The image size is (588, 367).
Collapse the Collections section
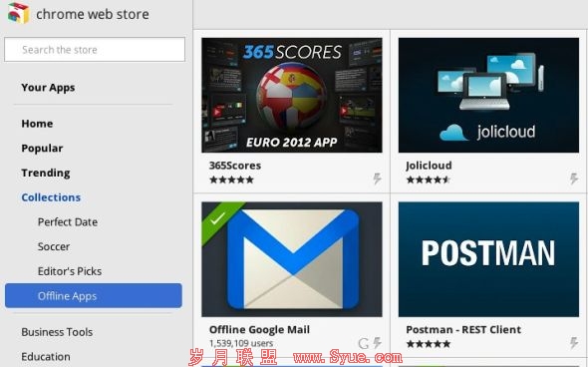click(51, 197)
